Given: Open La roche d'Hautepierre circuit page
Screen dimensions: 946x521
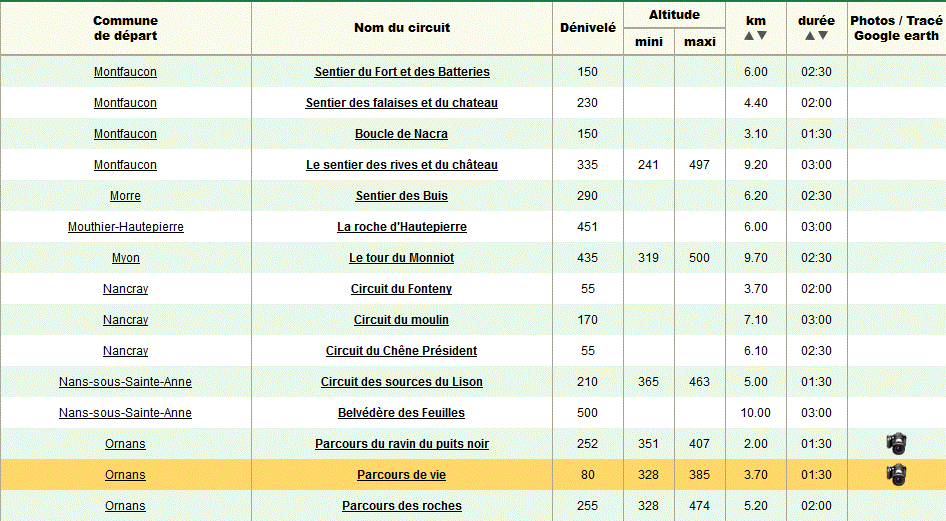Looking at the screenshot, I should (x=402, y=227).
